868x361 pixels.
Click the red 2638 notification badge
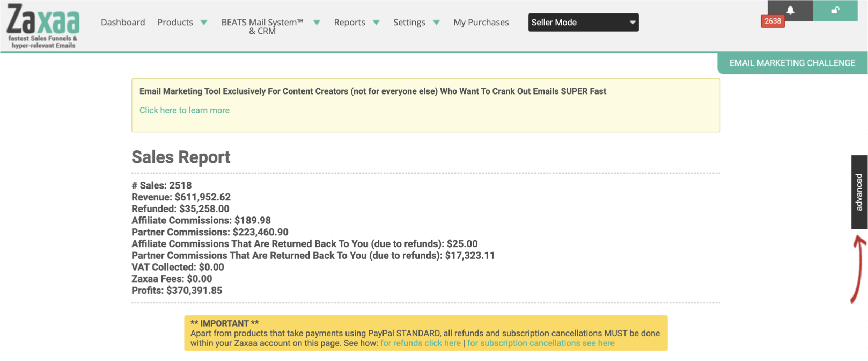point(773,21)
